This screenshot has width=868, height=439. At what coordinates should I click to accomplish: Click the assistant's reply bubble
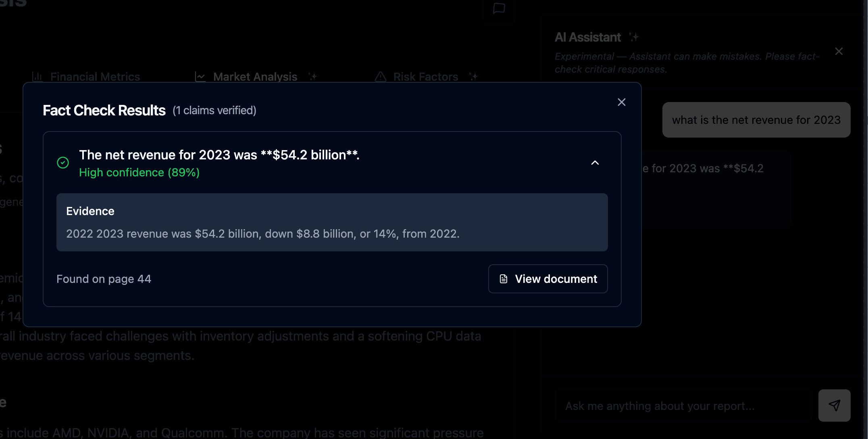(x=716, y=189)
